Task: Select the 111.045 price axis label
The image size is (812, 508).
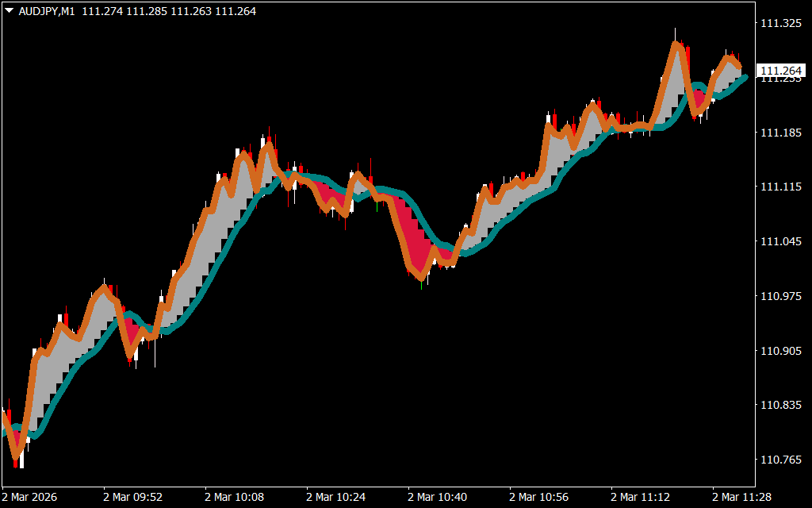Action: [780, 241]
